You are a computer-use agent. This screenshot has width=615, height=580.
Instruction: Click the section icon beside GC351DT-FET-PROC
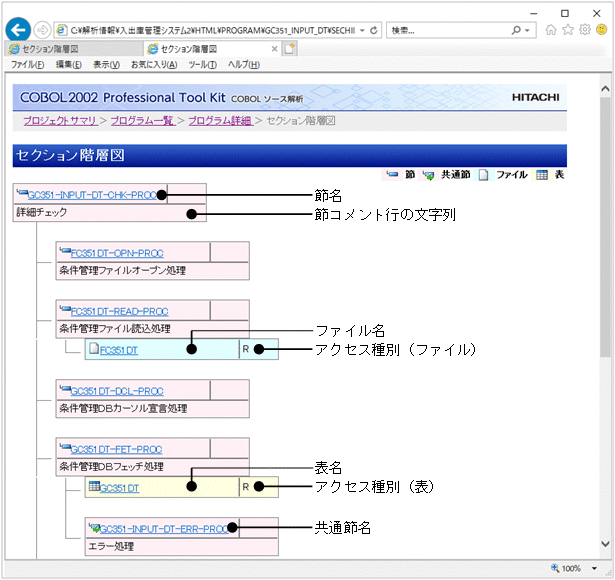point(65,447)
